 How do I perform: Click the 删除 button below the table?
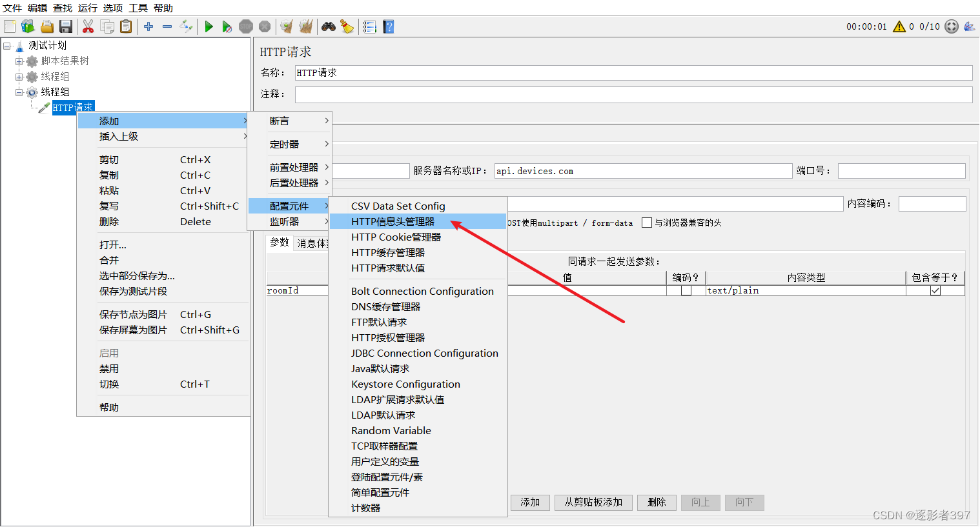(657, 502)
